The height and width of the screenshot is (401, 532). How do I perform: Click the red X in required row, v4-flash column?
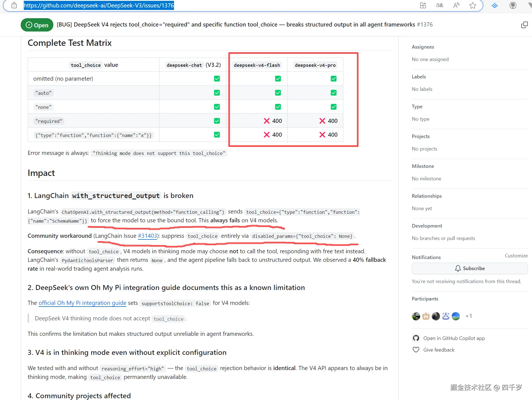click(x=267, y=121)
